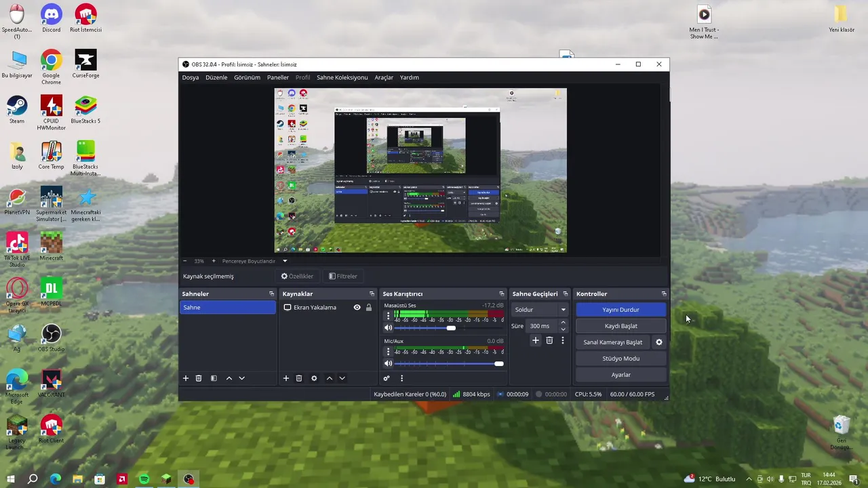Image resolution: width=868 pixels, height=488 pixels.
Task: Pop out the Sahneler dock panel
Action: coord(271,294)
